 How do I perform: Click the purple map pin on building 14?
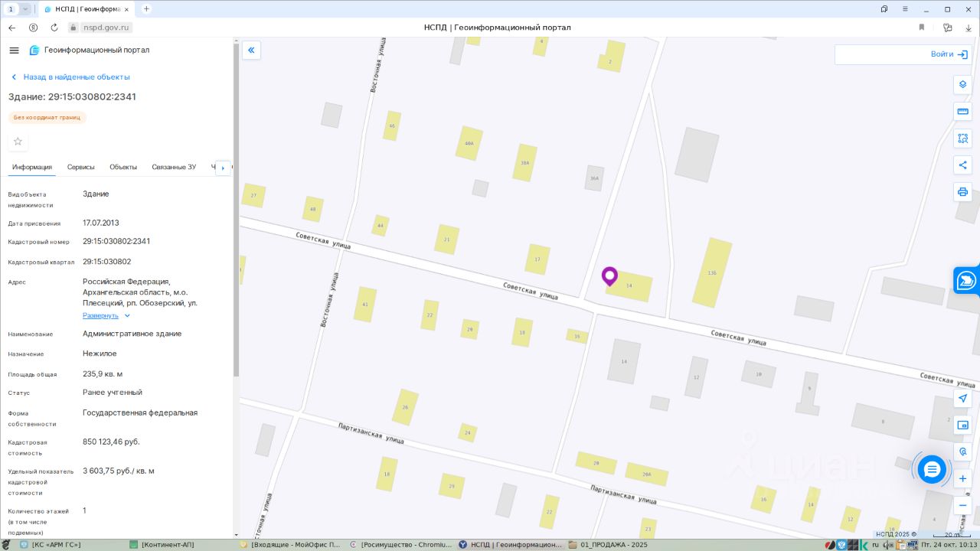pyautogui.click(x=609, y=275)
